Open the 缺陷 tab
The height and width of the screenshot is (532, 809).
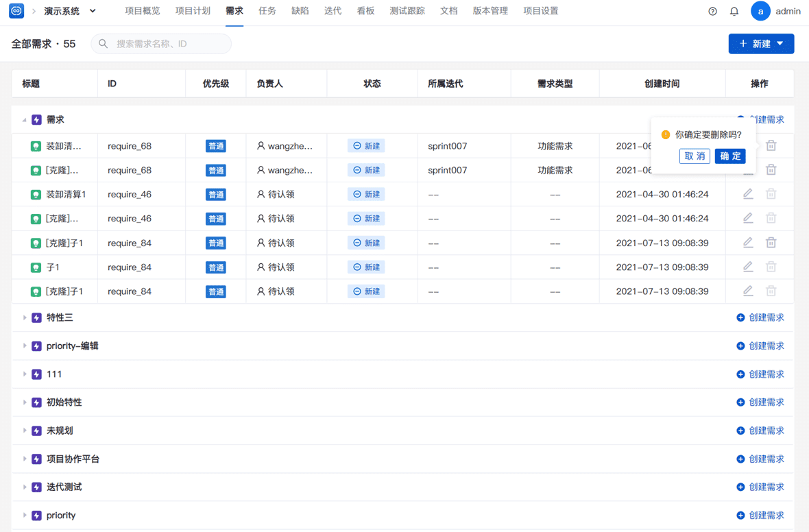click(300, 11)
